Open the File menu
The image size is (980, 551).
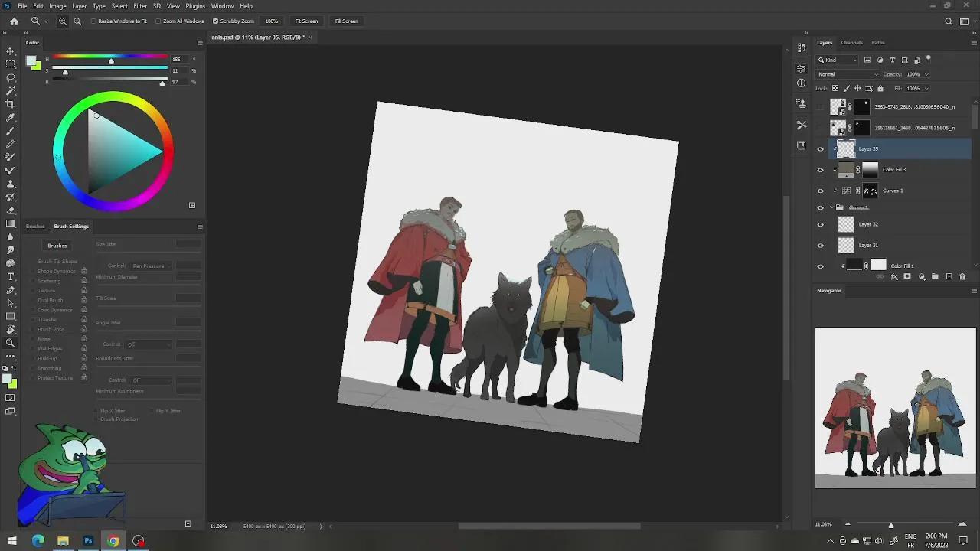tap(22, 5)
